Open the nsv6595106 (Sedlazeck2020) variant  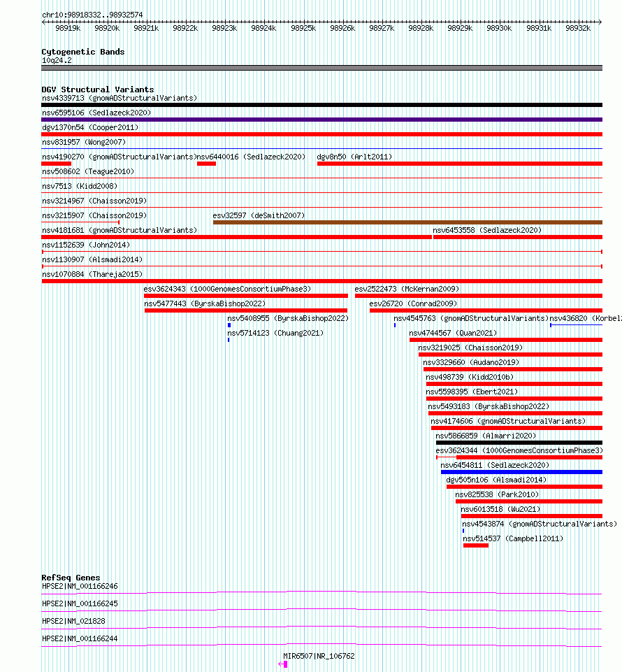[96, 113]
